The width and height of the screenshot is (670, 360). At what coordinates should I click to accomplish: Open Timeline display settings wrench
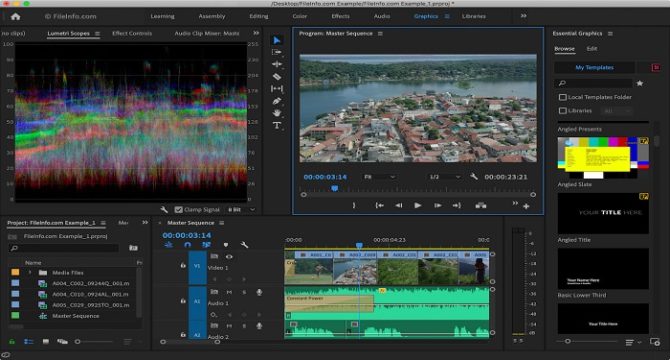click(244, 245)
